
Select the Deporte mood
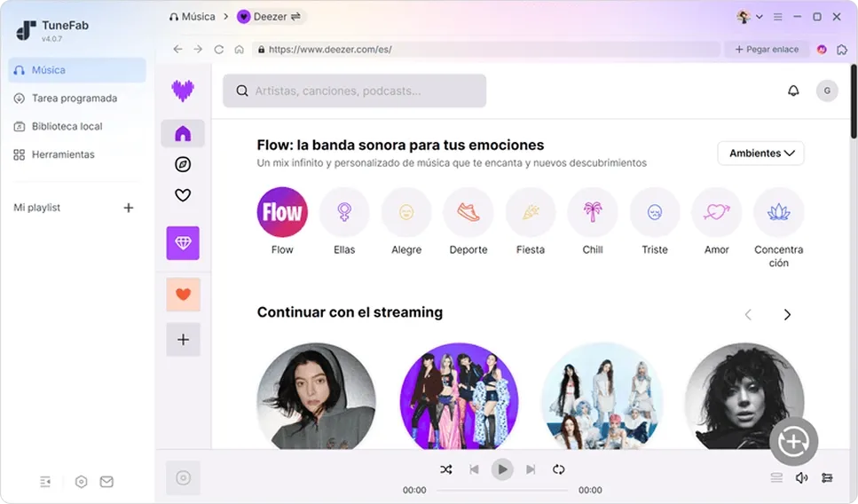[468, 212]
